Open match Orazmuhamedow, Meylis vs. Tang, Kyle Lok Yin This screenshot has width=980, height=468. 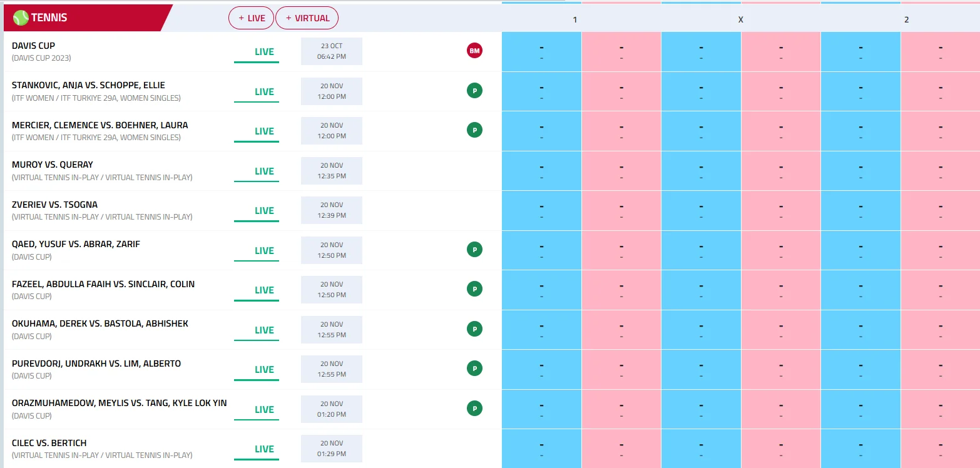[120, 403]
